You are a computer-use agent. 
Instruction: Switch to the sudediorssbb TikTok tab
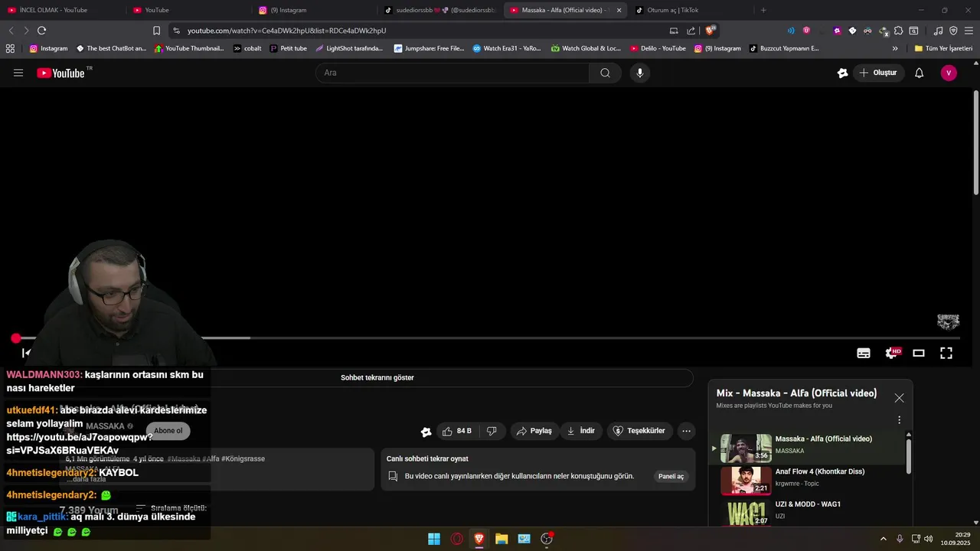pyautogui.click(x=439, y=10)
